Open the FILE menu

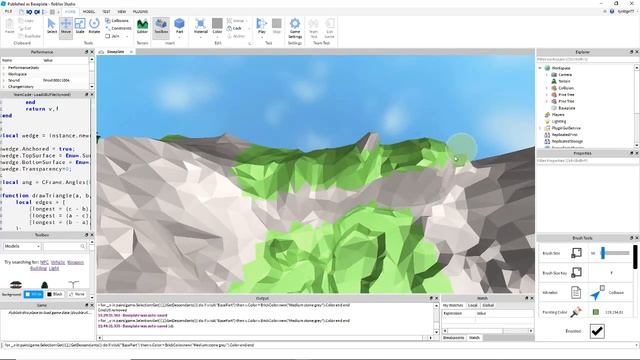[x=8, y=11]
